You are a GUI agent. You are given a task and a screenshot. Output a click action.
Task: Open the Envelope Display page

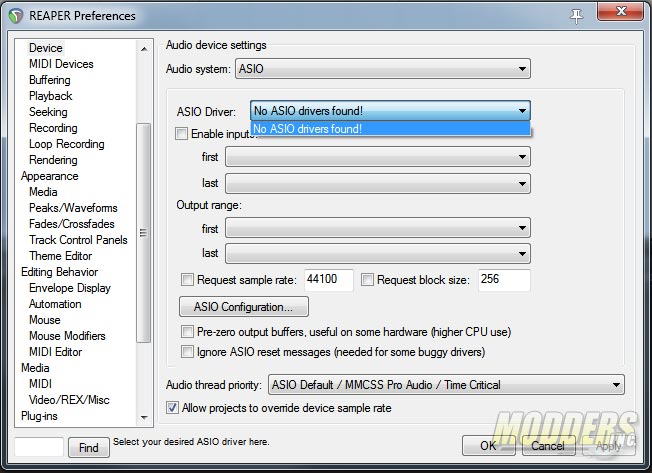(70, 288)
